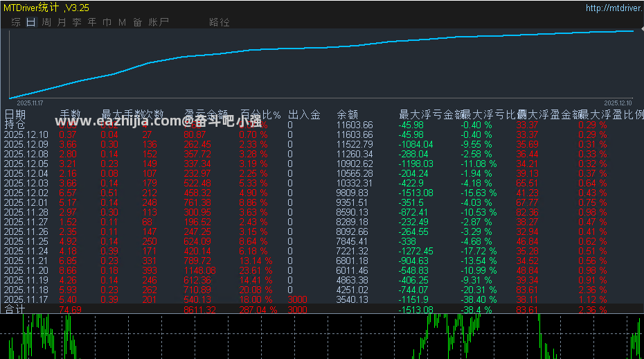This screenshot has width=644, height=359.
Task: Click balance value 3540.13
Action: (352, 300)
